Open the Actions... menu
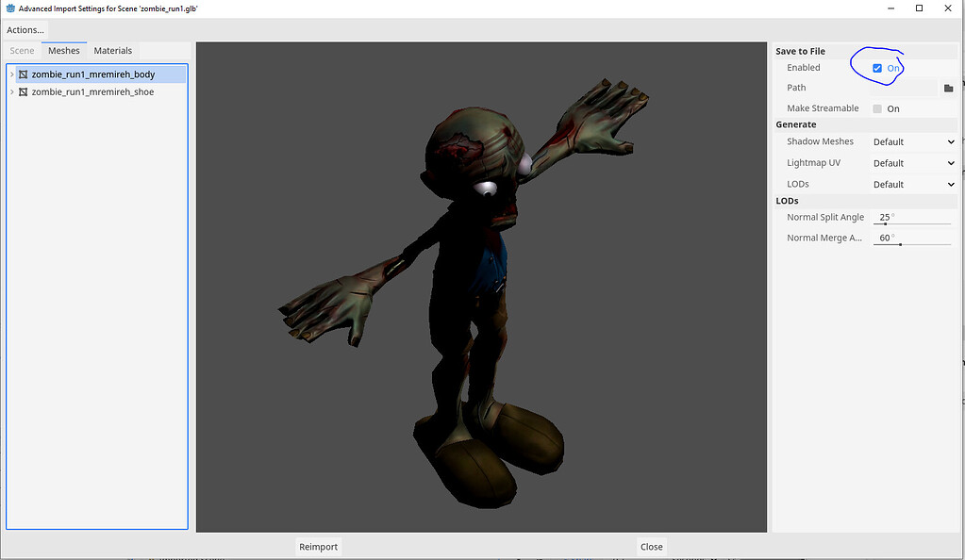This screenshot has width=965, height=560. tap(25, 29)
